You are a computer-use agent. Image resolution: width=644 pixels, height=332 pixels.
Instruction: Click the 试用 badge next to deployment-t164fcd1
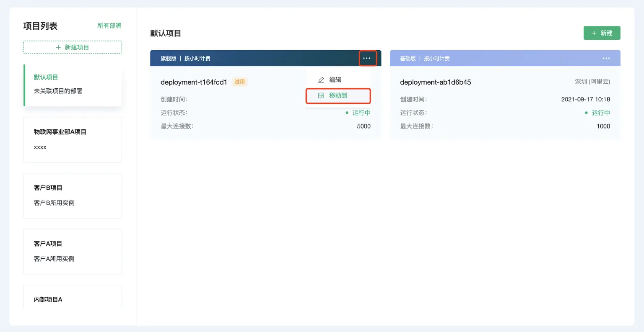click(x=240, y=82)
